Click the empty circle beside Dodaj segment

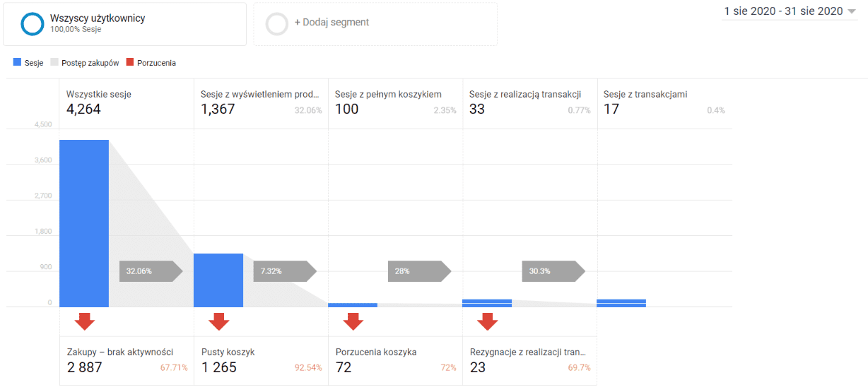click(277, 23)
